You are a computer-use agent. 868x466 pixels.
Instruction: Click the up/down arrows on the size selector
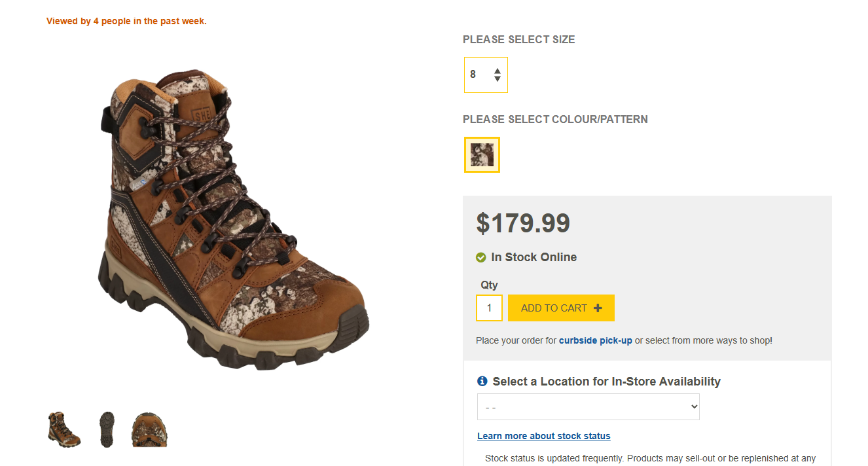[497, 75]
